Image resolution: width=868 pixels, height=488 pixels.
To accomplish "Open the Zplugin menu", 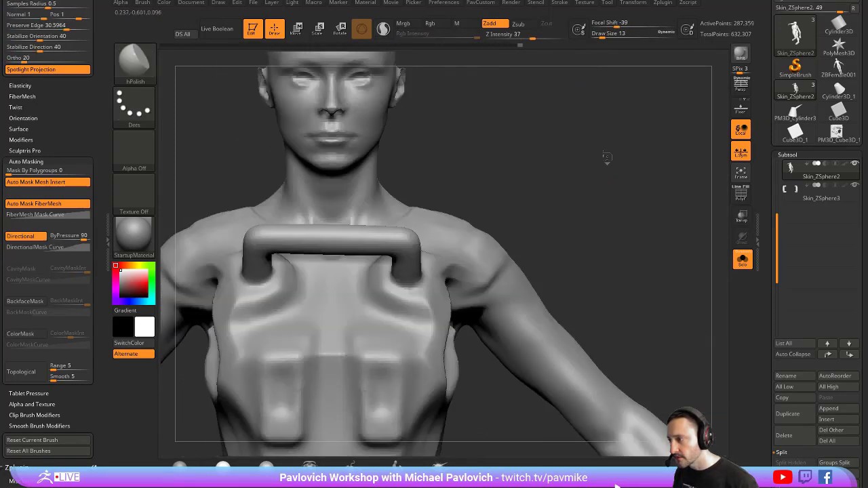I will (x=663, y=3).
